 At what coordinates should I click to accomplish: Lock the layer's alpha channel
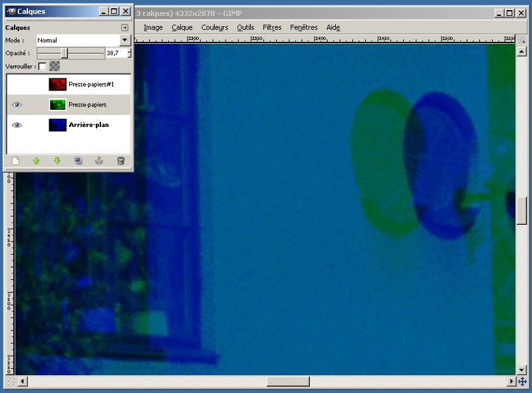pos(55,66)
